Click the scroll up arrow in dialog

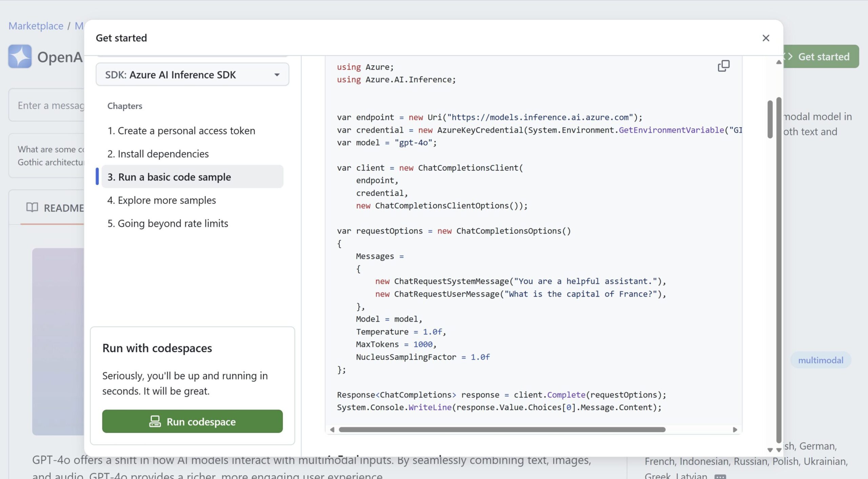(x=779, y=62)
